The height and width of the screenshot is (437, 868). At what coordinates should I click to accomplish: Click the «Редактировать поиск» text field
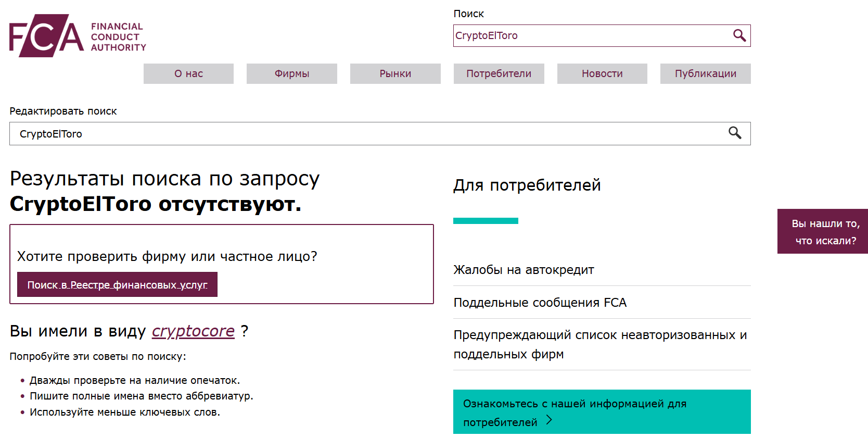click(364, 134)
